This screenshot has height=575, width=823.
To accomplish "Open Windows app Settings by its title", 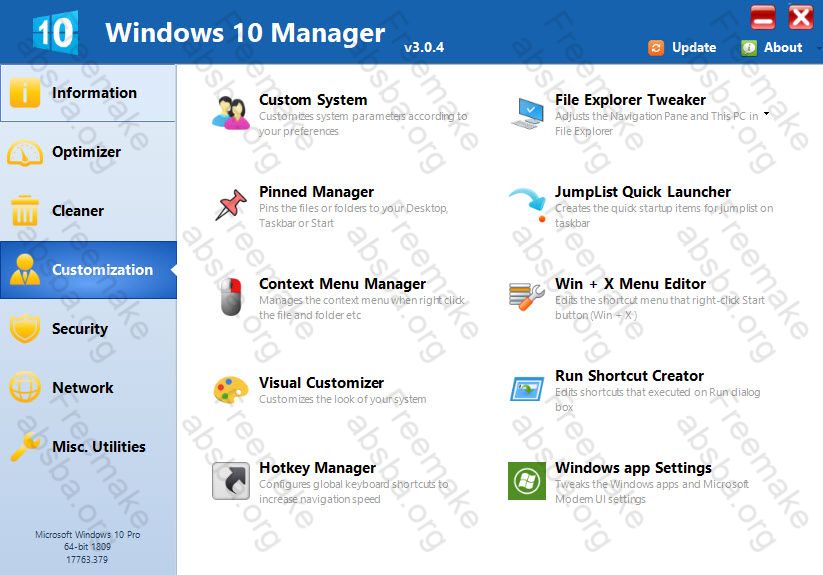I will [633, 467].
